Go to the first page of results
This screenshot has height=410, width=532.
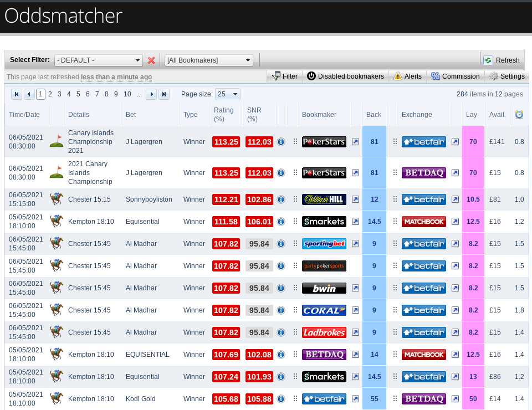click(x=17, y=94)
